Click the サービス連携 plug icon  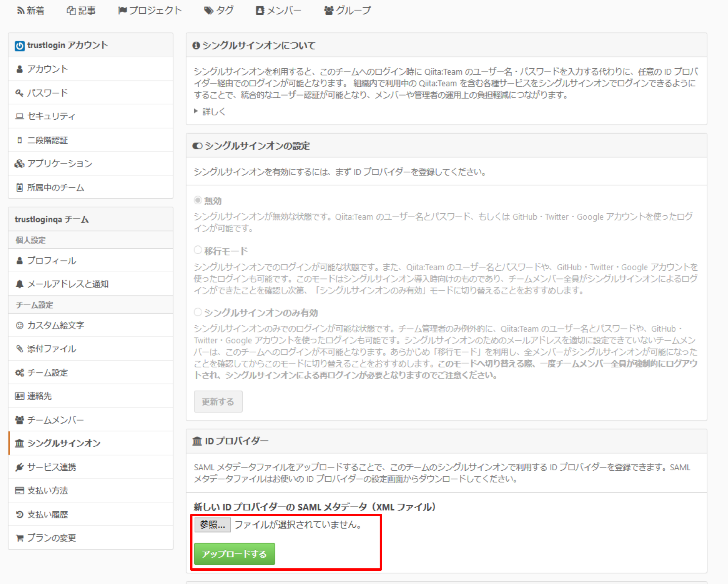19,467
